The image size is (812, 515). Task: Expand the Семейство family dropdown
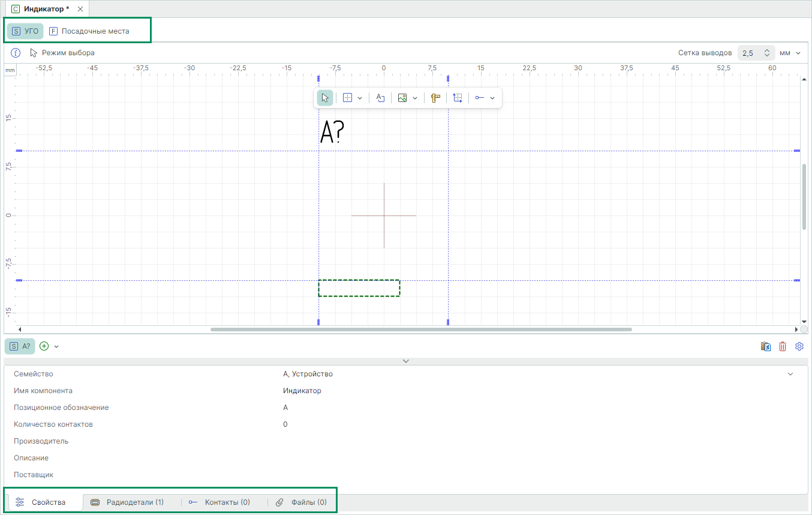pos(790,374)
